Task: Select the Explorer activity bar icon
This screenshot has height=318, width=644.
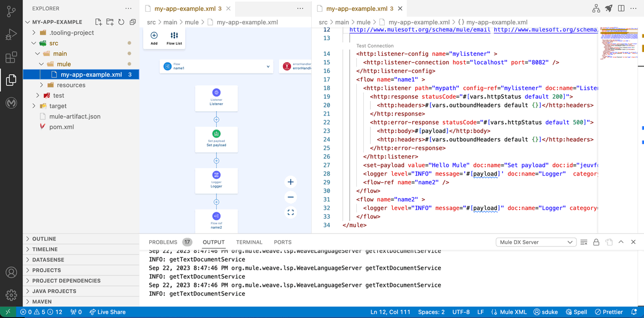Action: [x=11, y=81]
